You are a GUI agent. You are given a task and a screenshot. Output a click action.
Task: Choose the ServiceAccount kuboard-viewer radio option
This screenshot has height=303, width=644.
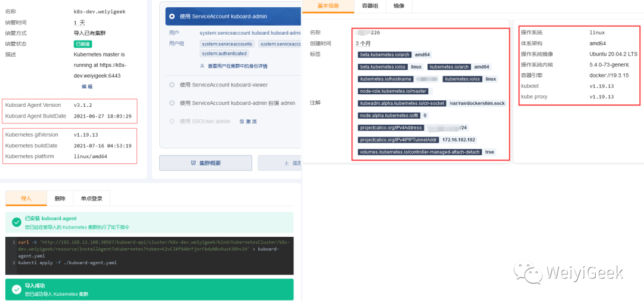pos(172,85)
